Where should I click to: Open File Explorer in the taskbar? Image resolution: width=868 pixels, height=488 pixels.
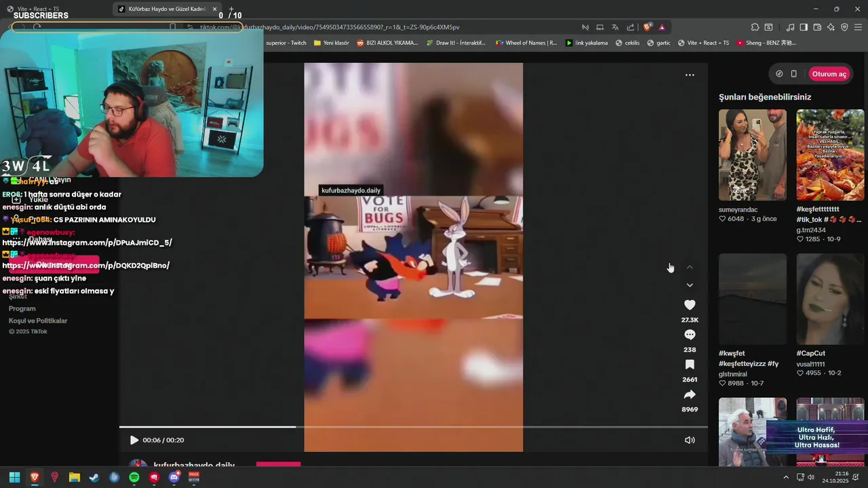[75, 477]
